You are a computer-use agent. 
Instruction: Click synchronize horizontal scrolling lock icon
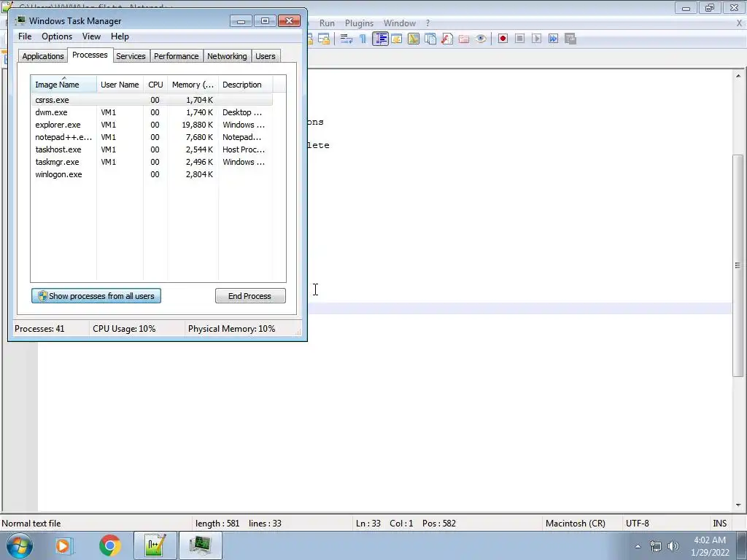point(324,39)
